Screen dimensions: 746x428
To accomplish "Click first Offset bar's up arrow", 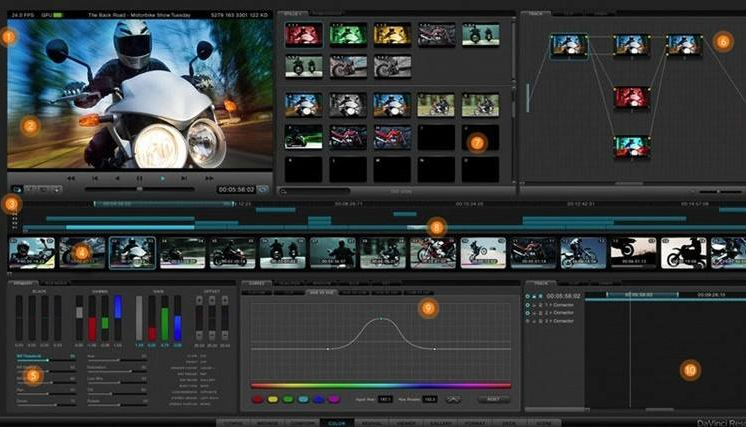I will [199, 301].
